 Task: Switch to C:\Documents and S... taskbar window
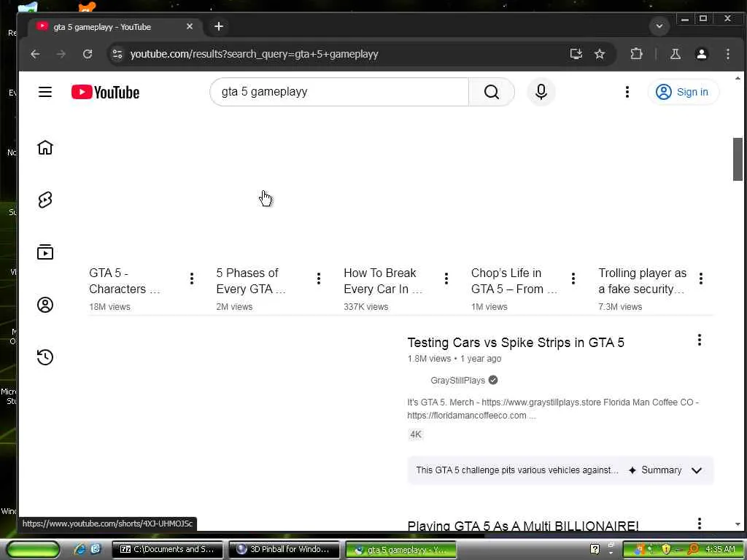167,549
